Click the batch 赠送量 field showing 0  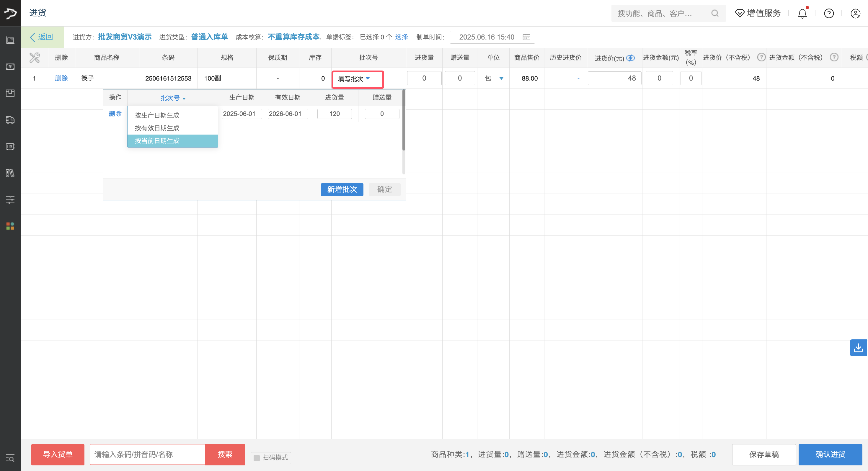(x=382, y=114)
